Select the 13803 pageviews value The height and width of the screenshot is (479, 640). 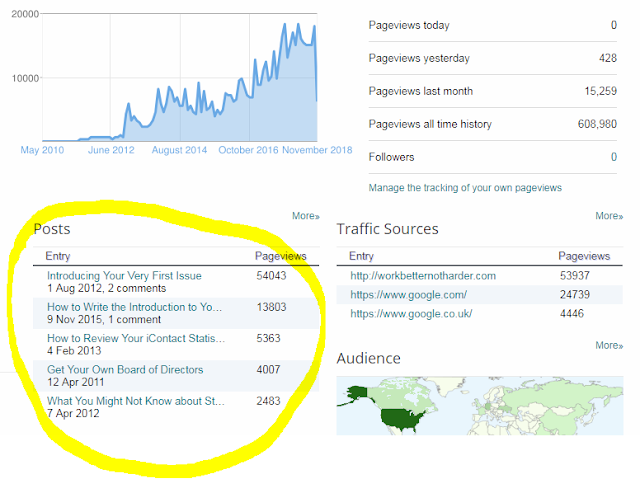click(271, 307)
